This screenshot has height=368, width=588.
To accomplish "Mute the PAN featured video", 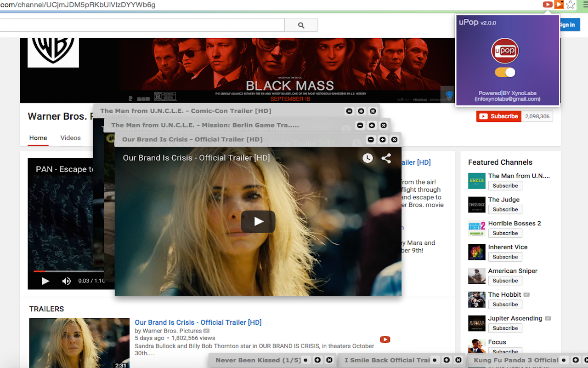I will [67, 281].
